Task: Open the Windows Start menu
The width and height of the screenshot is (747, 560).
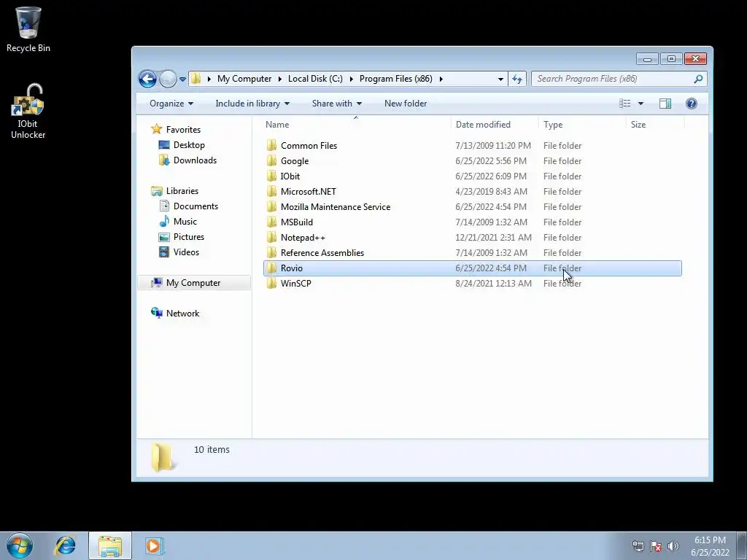Action: coord(20,545)
